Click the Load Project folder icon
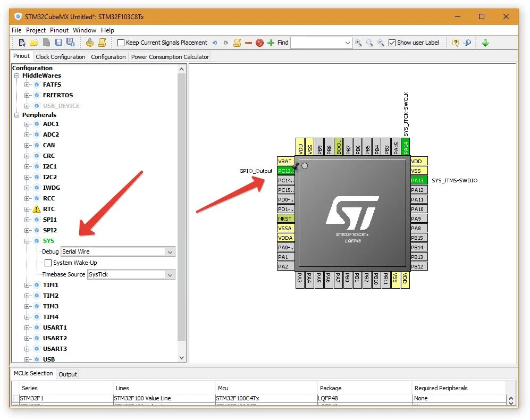This screenshot has height=420, width=530. 34,43
